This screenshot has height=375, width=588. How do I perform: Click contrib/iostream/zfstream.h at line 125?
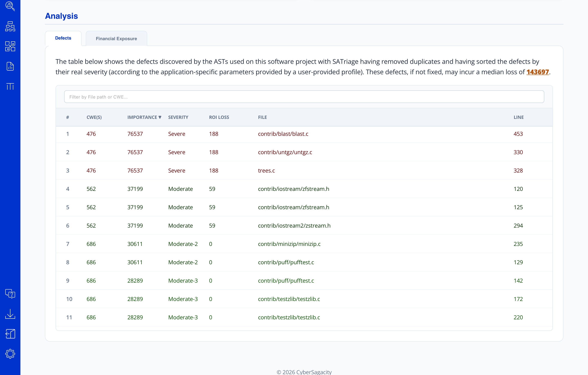tap(294, 207)
